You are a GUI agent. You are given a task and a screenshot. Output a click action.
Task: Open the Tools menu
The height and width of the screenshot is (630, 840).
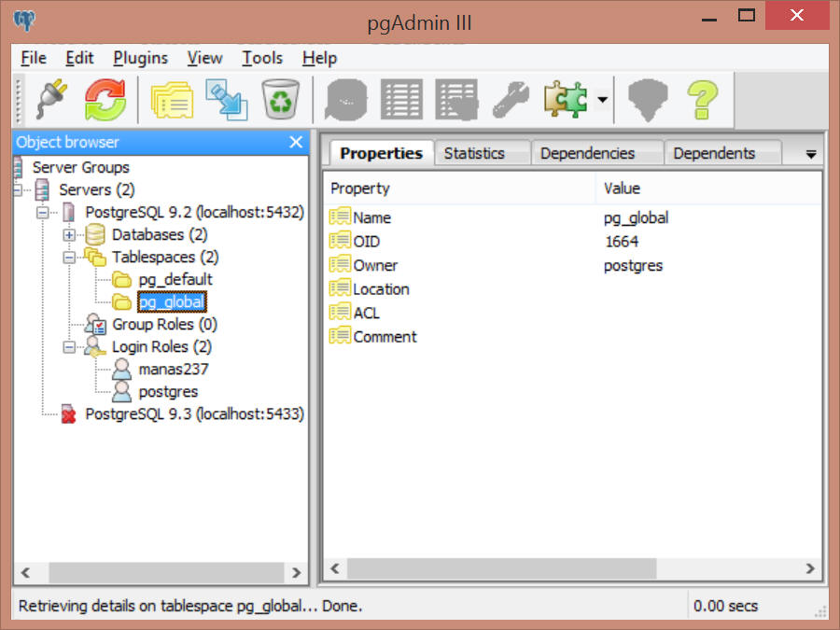point(262,58)
